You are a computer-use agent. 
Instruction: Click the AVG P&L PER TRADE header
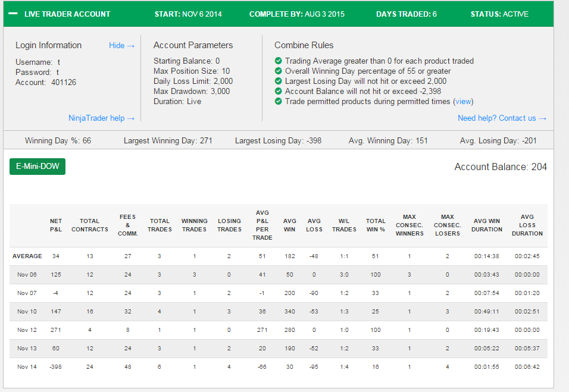262,225
